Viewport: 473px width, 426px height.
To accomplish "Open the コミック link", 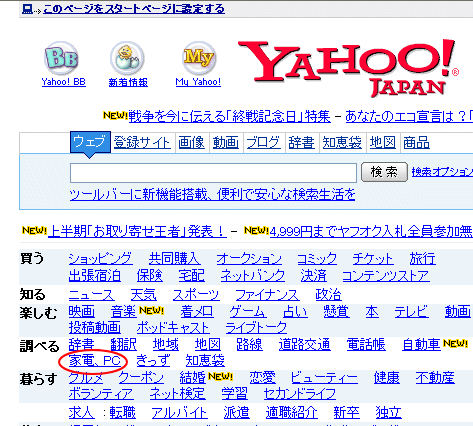I will point(317,259).
